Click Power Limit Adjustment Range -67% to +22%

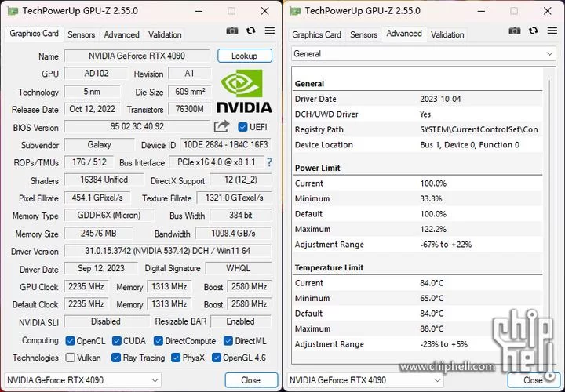(446, 245)
